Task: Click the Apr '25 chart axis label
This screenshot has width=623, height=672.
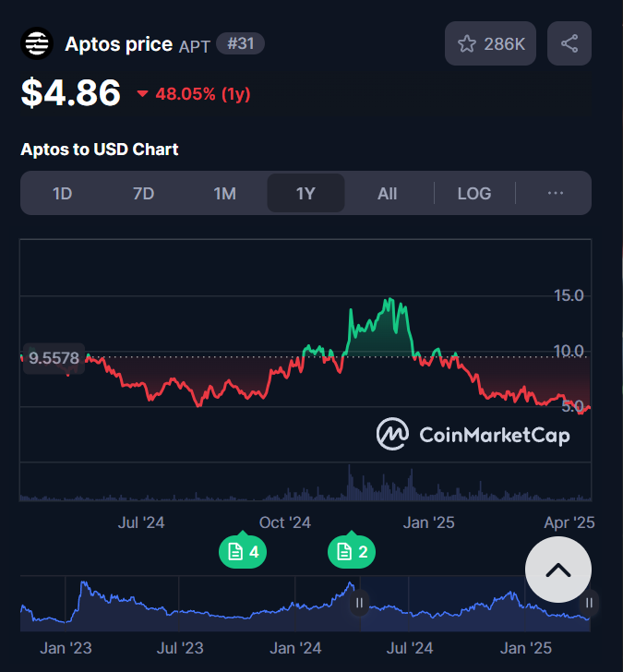Action: point(569,522)
